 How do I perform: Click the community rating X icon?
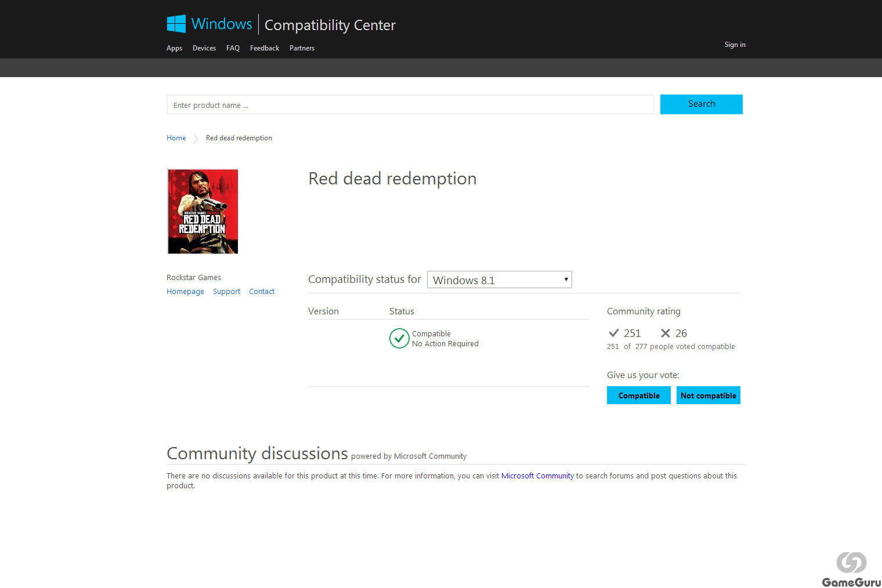coord(665,333)
